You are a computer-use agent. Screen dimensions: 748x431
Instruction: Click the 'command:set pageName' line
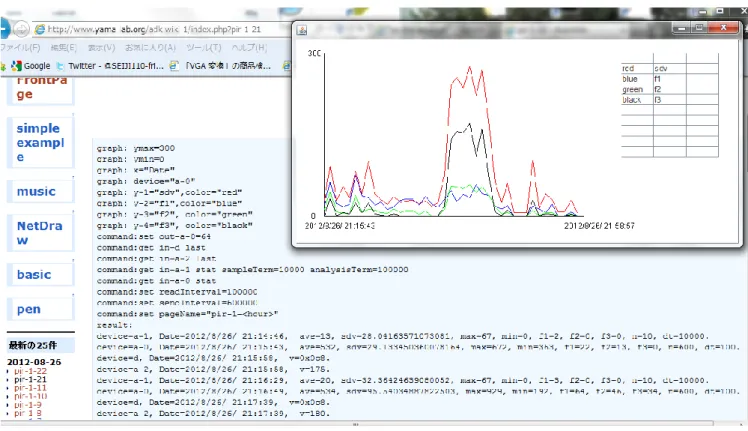187,314
